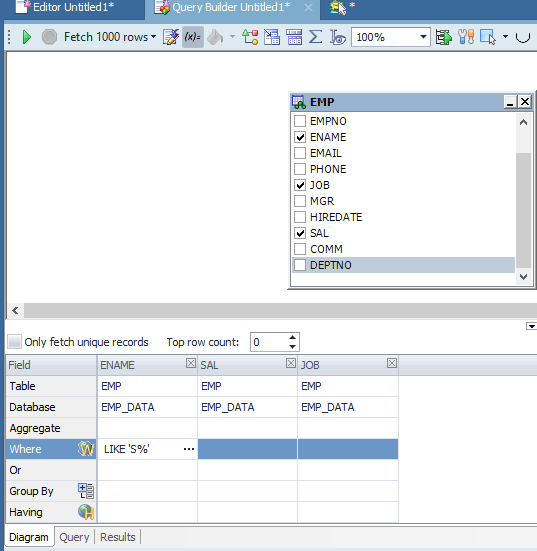The image size is (537, 551).
Task: Open the Fetch 1000 rows dropdown
Action: pos(110,37)
